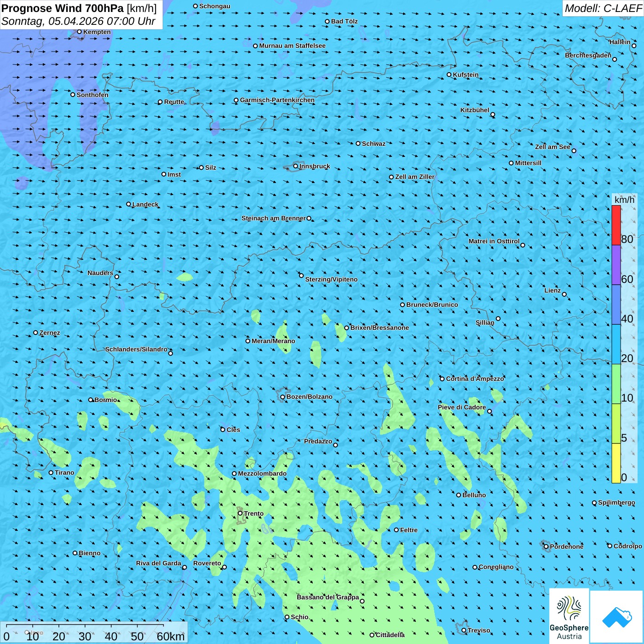Click the purple 60 km/h legend color
644x644 pixels.
point(616,265)
